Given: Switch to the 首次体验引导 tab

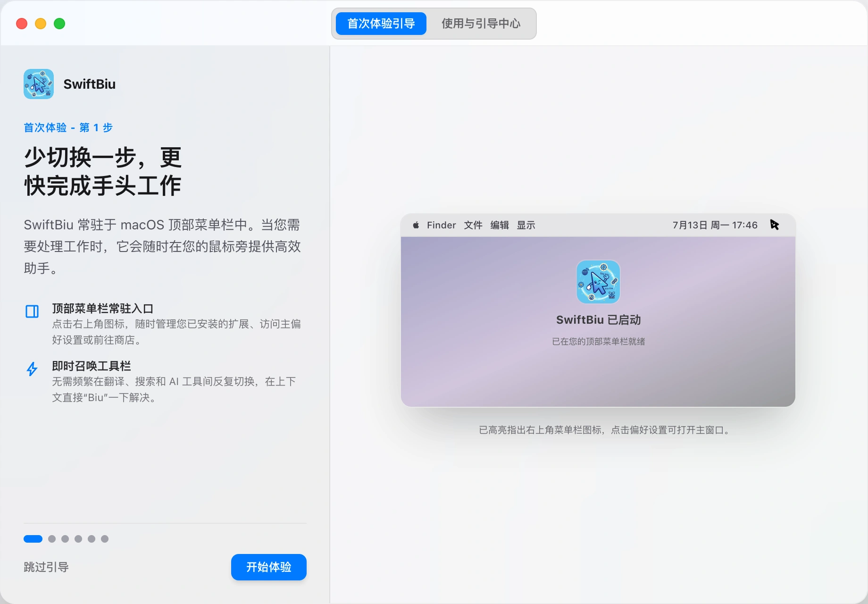Looking at the screenshot, I should pos(381,24).
